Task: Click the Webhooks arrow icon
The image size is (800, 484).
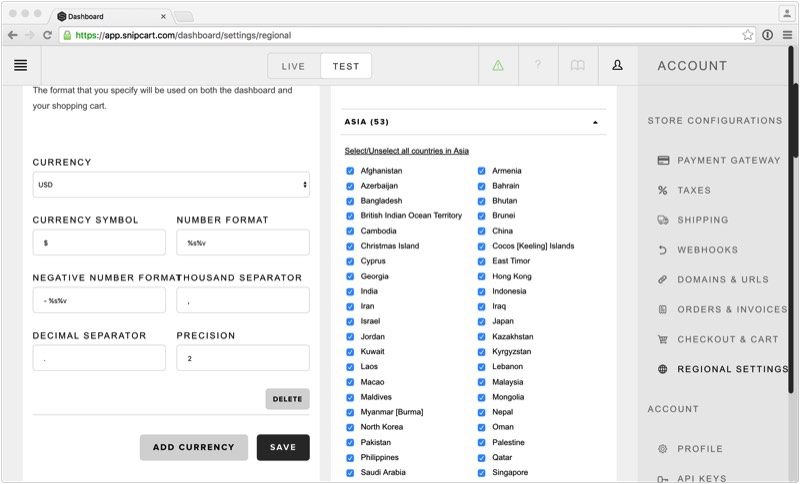Action: (x=663, y=250)
